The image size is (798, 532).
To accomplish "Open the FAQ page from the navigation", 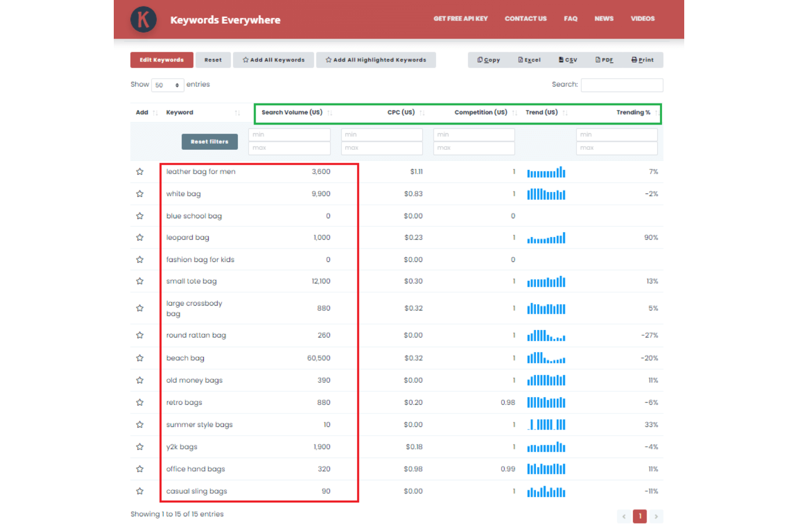I will click(570, 18).
